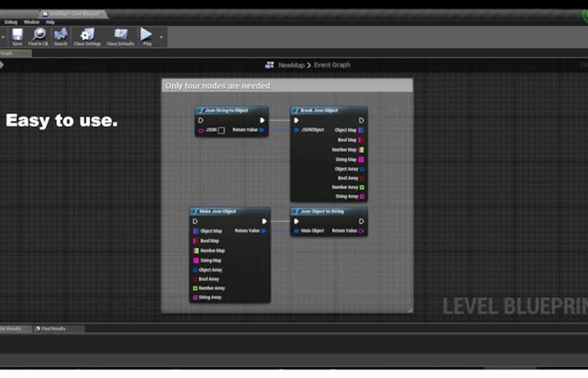Click String Map input pin on Make node
The image size is (588, 378).
tap(196, 260)
